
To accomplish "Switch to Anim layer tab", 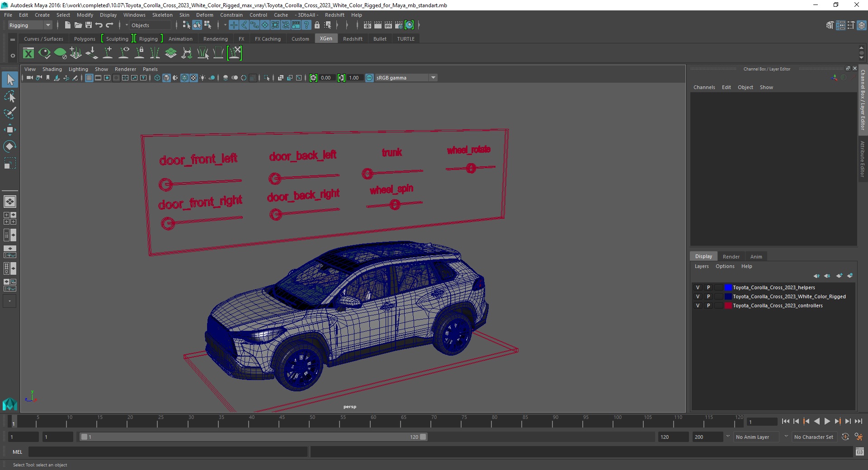I will pos(756,256).
